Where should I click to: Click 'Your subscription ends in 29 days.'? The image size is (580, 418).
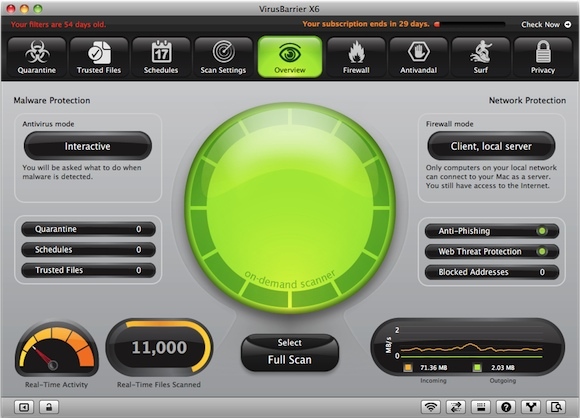[366, 24]
